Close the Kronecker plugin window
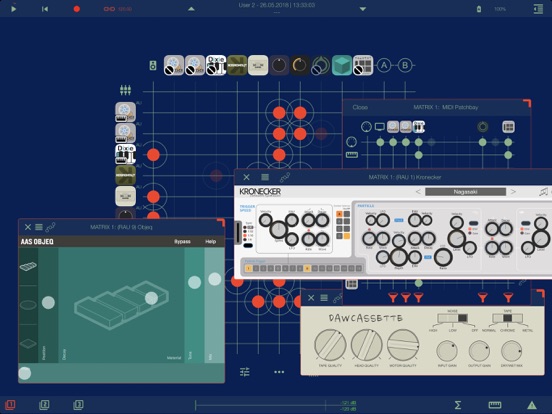Screen dimensions: 552x414 (246, 177)
